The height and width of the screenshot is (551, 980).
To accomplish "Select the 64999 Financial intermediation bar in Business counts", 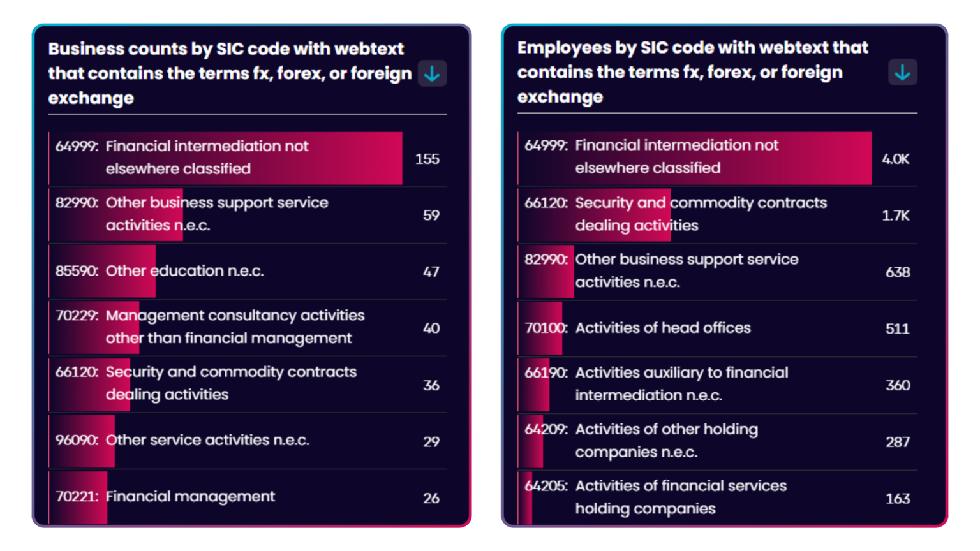I will [248, 158].
